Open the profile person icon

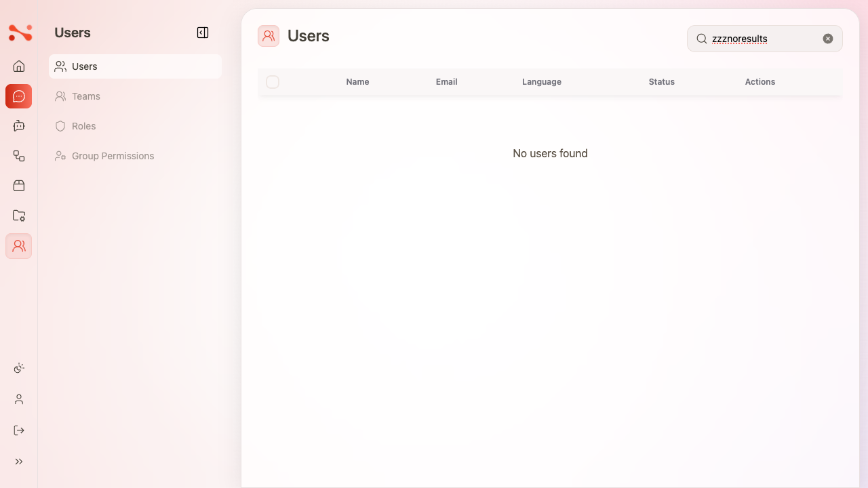(19, 399)
